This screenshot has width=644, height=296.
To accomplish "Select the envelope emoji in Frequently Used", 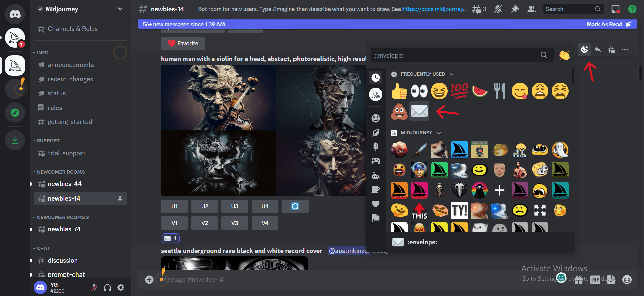I will (419, 111).
